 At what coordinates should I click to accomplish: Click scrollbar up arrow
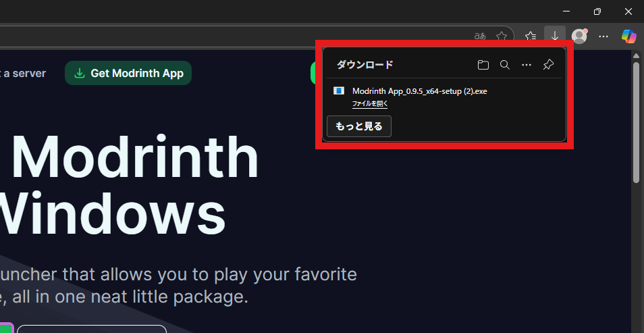pyautogui.click(x=636, y=55)
